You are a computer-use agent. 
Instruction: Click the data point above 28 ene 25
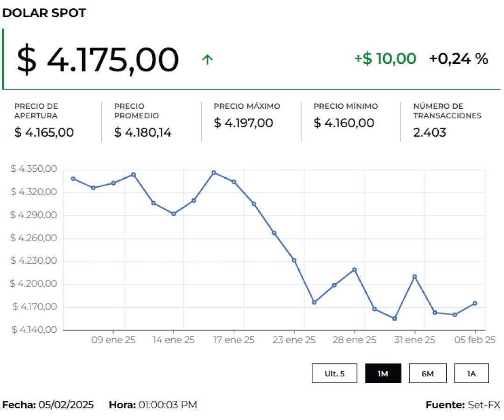click(355, 270)
